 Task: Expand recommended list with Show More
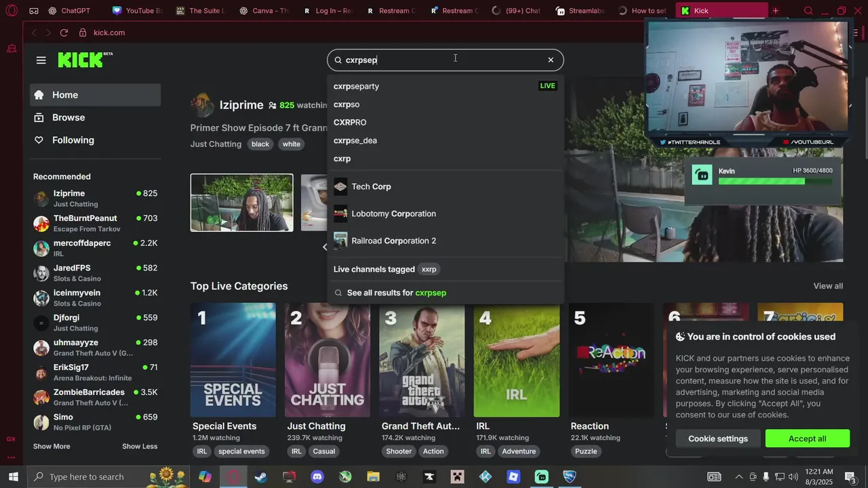pyautogui.click(x=52, y=446)
